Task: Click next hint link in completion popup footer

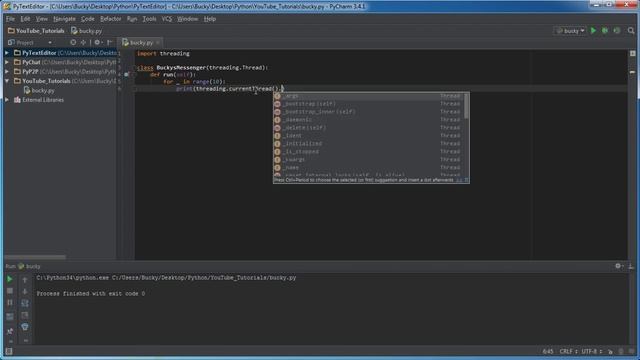Action: click(459, 180)
